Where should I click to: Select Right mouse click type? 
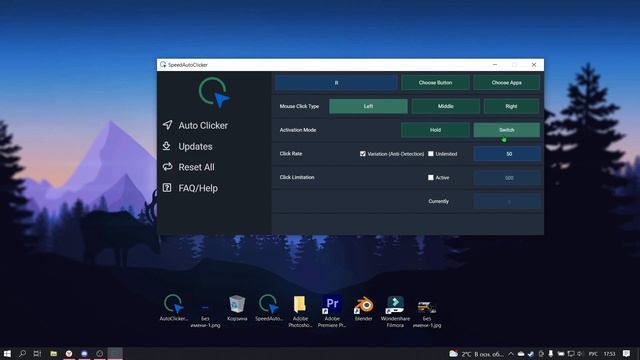(511, 106)
